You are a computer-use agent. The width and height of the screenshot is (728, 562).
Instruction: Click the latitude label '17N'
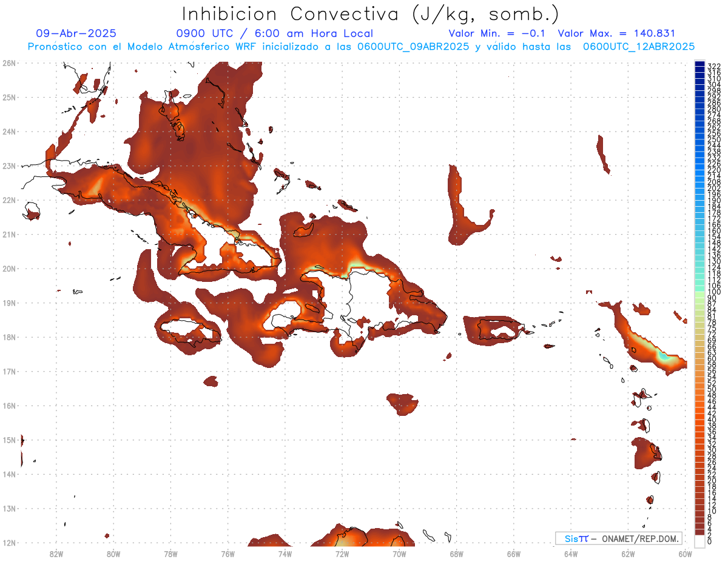pyautogui.click(x=9, y=372)
